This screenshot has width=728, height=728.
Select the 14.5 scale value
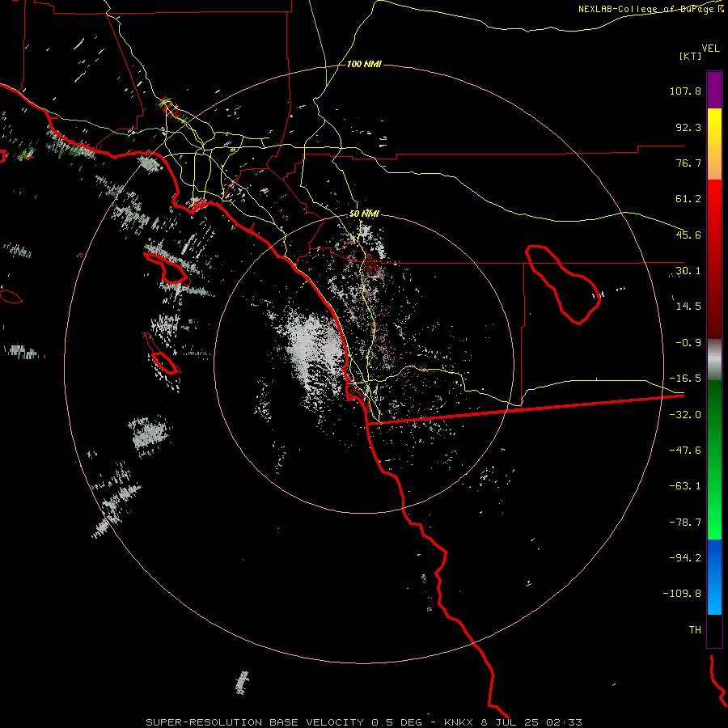click(688, 307)
